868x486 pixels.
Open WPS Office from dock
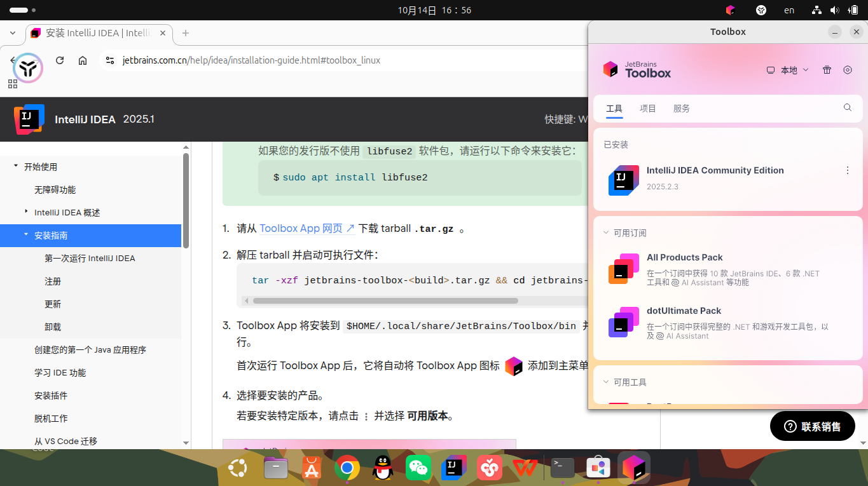[x=525, y=468]
